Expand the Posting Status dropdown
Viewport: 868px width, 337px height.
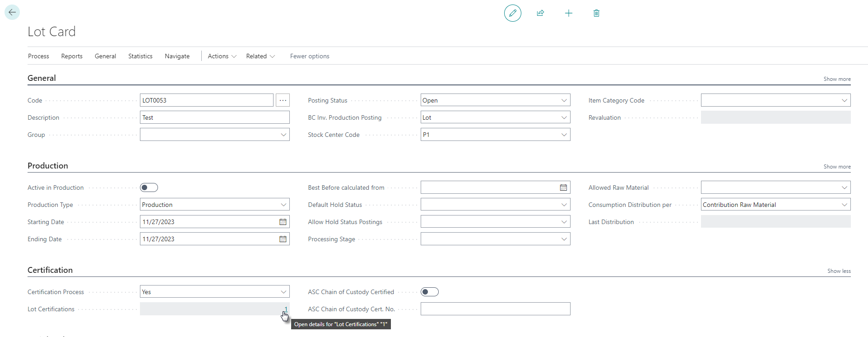coord(563,100)
